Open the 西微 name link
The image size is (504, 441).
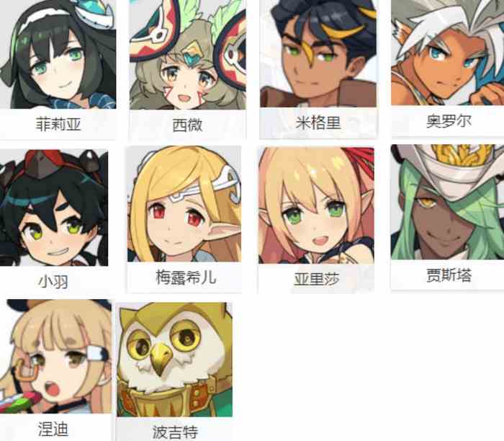pos(187,125)
